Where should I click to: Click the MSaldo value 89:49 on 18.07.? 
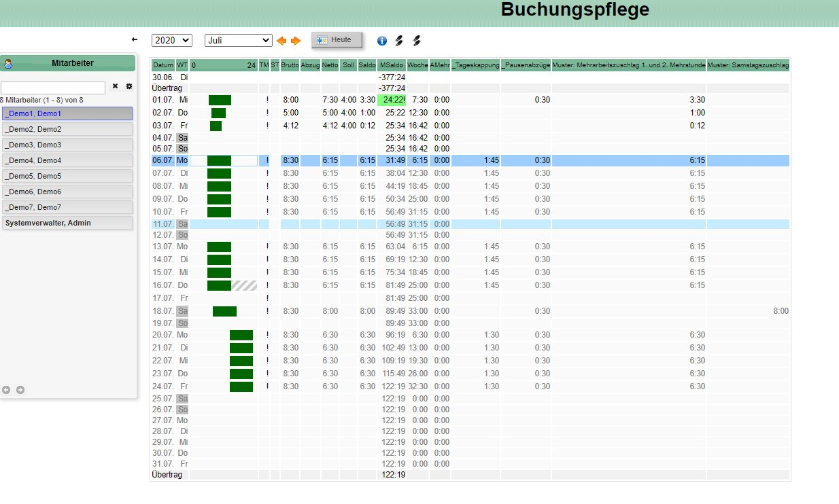[x=395, y=311]
